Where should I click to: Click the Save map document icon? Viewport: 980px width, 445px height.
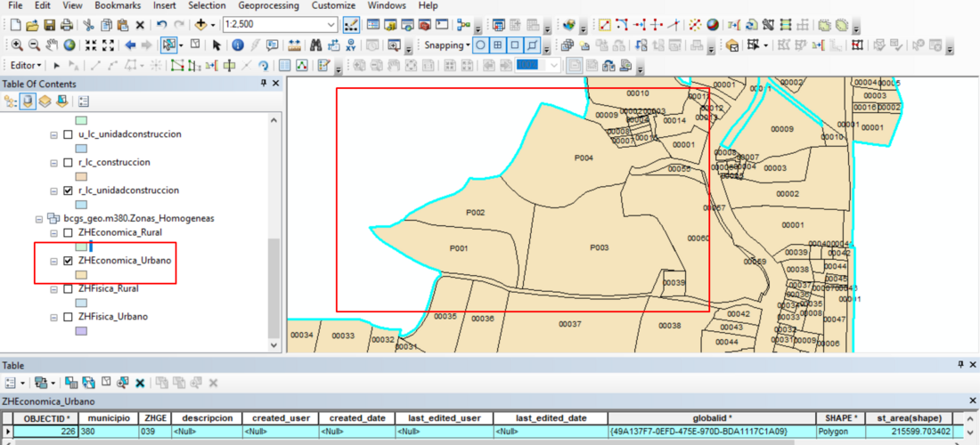pyautogui.click(x=49, y=24)
